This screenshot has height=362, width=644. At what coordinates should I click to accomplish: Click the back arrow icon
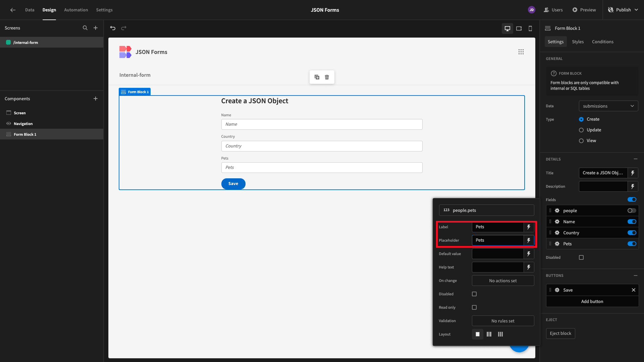pyautogui.click(x=13, y=10)
